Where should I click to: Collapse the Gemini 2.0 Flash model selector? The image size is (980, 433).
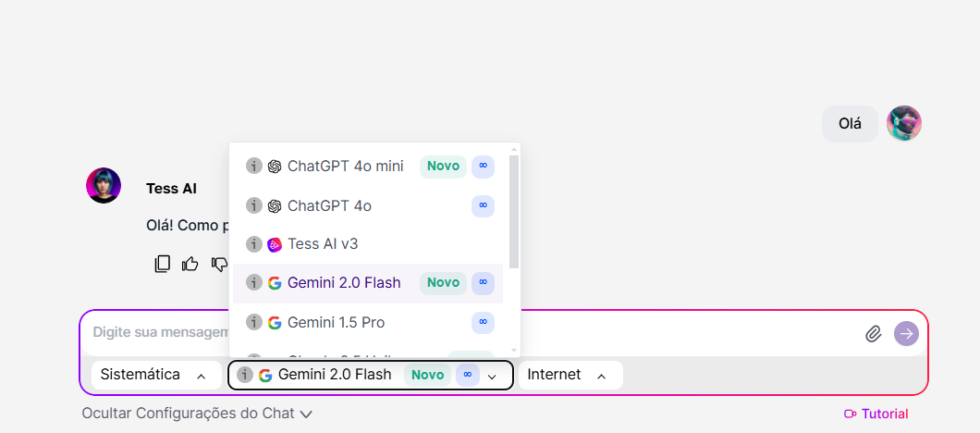[371, 375]
